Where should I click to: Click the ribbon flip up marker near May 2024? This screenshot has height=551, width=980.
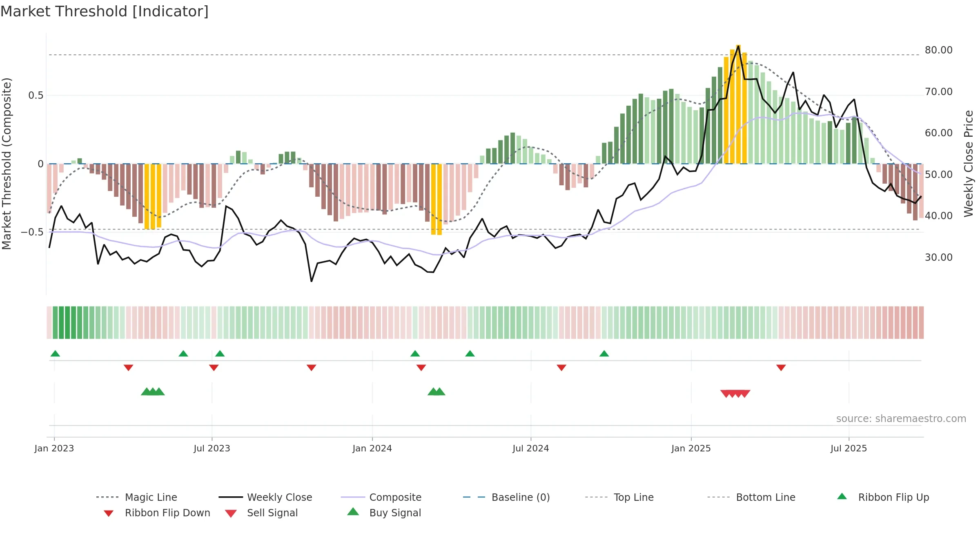pos(470,353)
